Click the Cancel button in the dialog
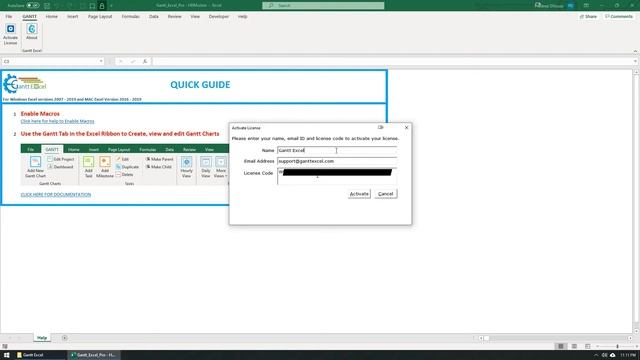 point(385,194)
